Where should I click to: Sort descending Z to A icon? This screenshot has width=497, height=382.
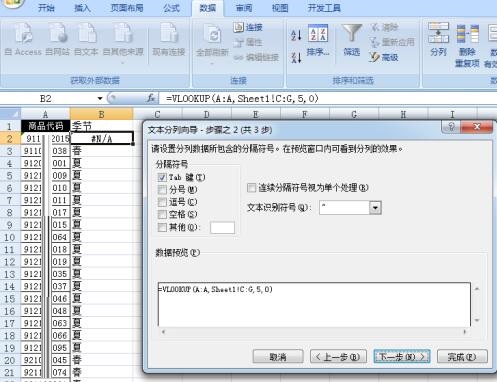click(x=296, y=57)
